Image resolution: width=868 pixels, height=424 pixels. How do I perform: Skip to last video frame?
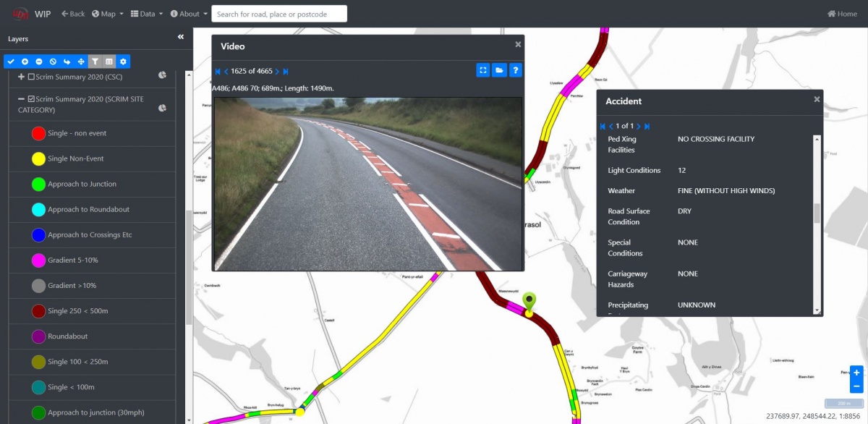pyautogui.click(x=286, y=72)
